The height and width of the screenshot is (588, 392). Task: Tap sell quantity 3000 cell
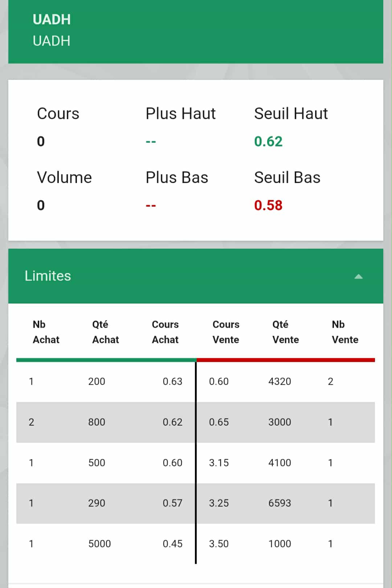[x=279, y=422]
